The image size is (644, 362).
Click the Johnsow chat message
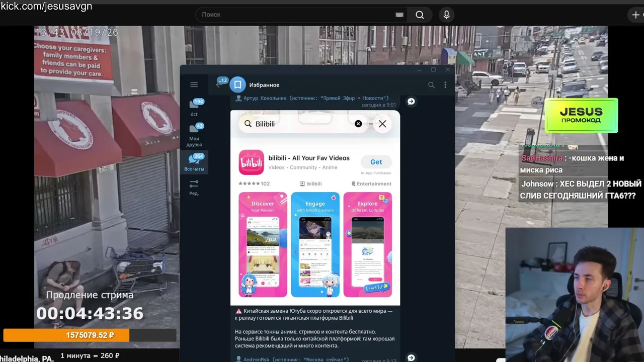pyautogui.click(x=581, y=190)
